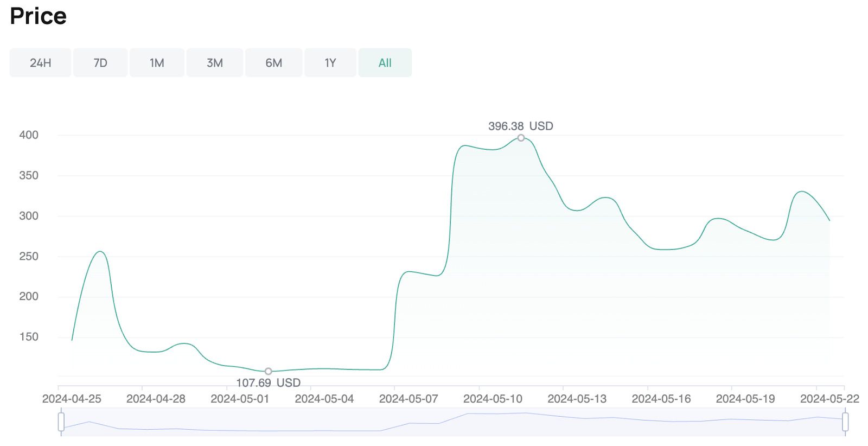Click the 400 y-axis value label
868x446 pixels.
pyautogui.click(x=29, y=135)
